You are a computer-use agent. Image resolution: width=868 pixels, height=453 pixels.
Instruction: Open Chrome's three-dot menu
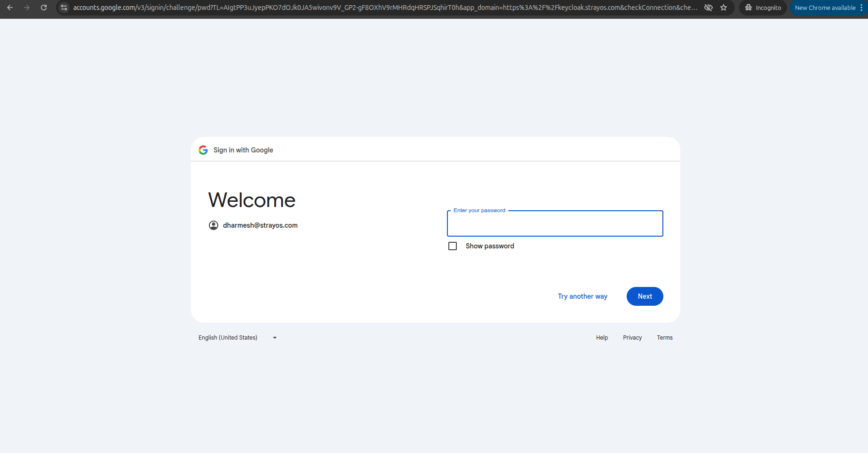pyautogui.click(x=861, y=8)
